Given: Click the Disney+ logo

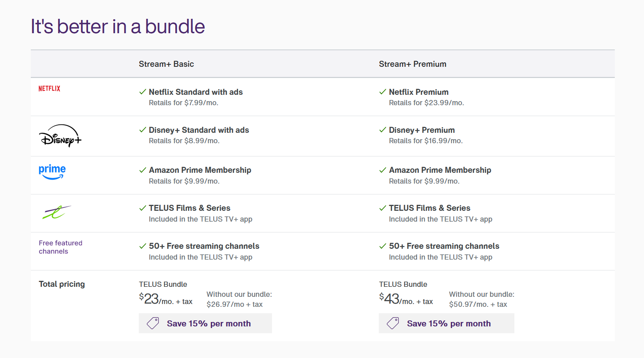Looking at the screenshot, I should point(60,136).
